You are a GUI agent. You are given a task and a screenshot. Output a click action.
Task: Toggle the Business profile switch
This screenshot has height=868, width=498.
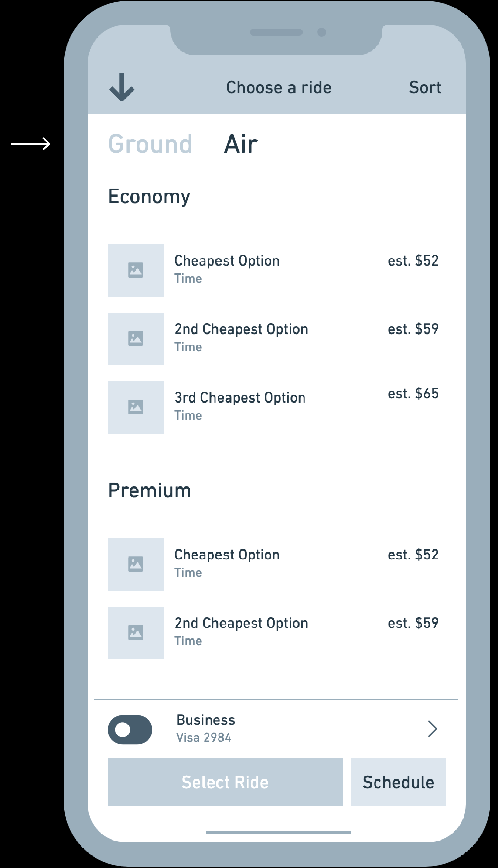tap(130, 729)
